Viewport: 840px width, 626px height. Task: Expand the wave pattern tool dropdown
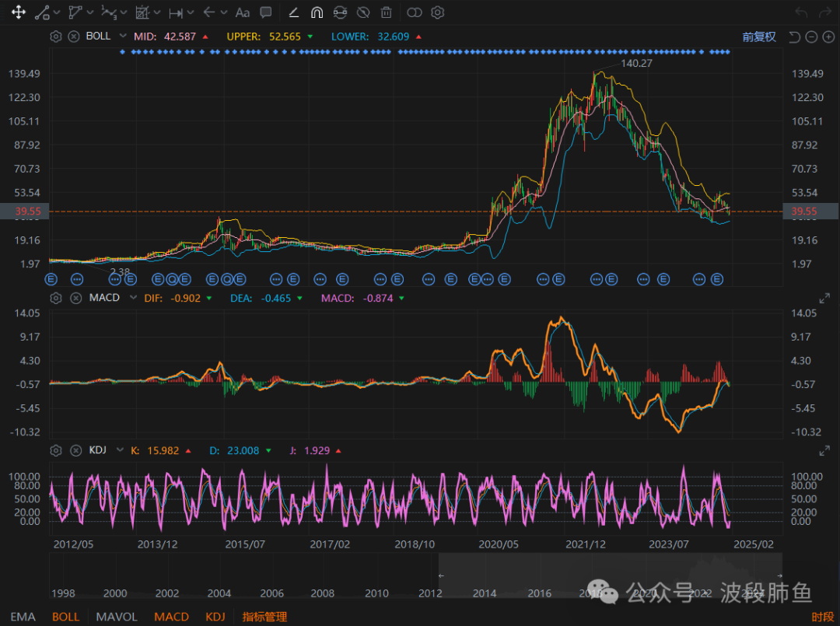[x=124, y=12]
